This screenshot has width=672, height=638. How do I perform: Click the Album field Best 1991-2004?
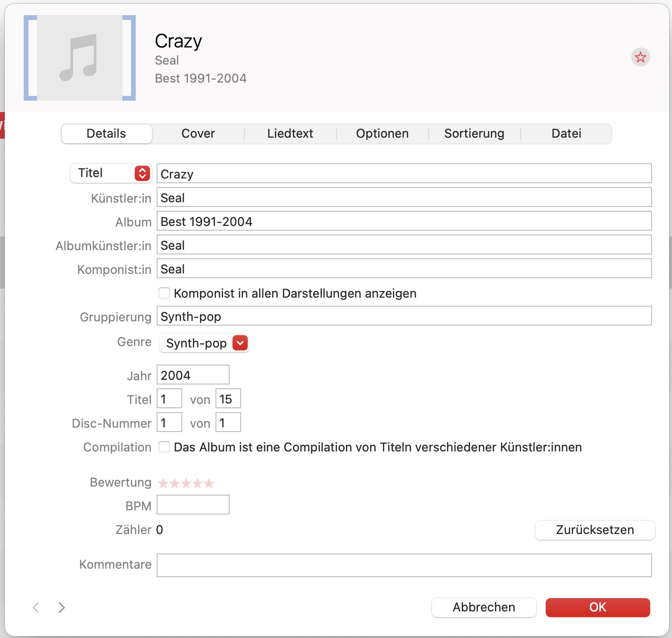(x=404, y=221)
